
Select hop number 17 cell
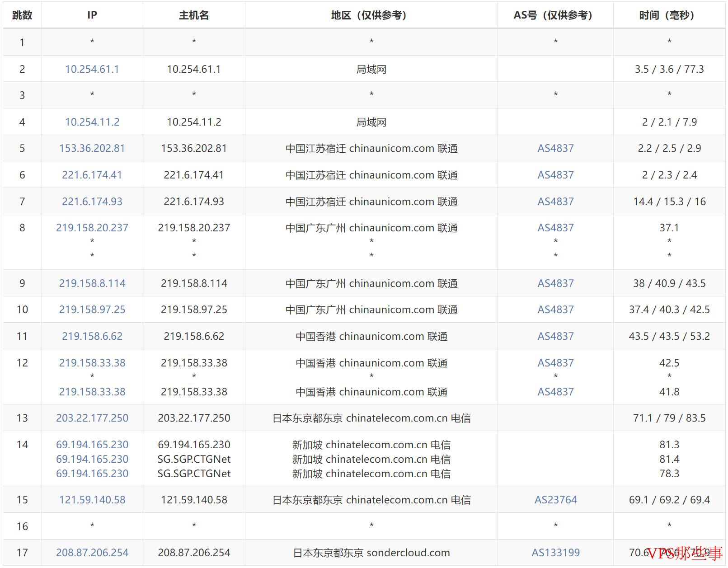pyautogui.click(x=22, y=553)
